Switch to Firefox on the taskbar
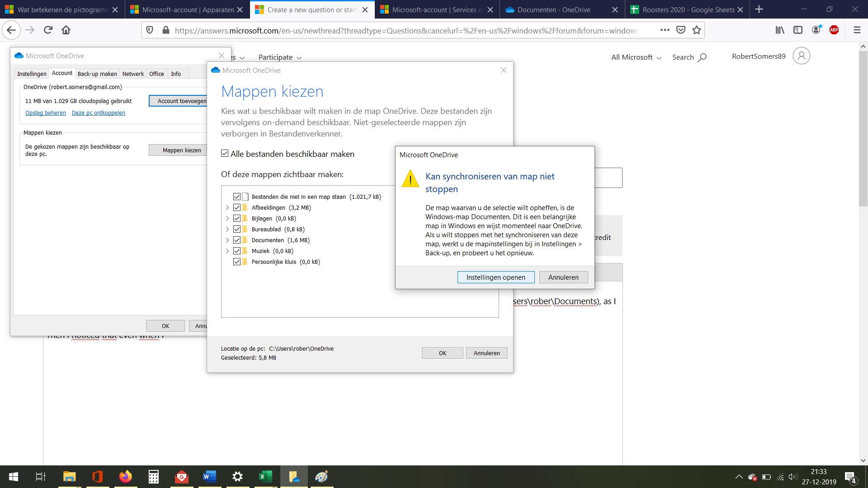868x488 pixels. pyautogui.click(x=125, y=477)
